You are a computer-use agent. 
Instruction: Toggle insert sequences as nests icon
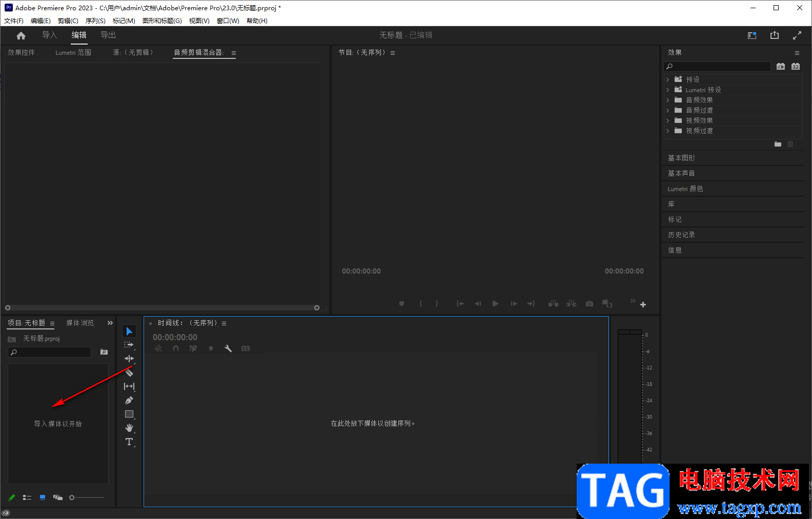(158, 348)
